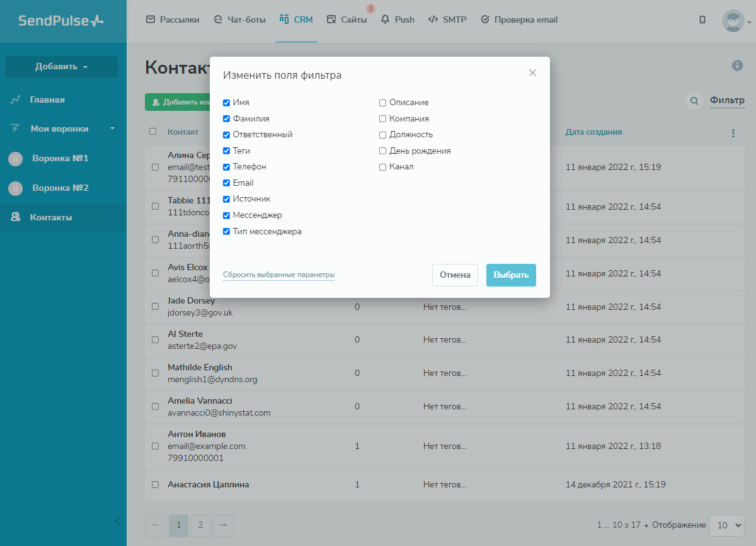This screenshot has height=546, width=756.
Task: Collapse the sidebar with the chevron arrow
Action: coord(117,520)
